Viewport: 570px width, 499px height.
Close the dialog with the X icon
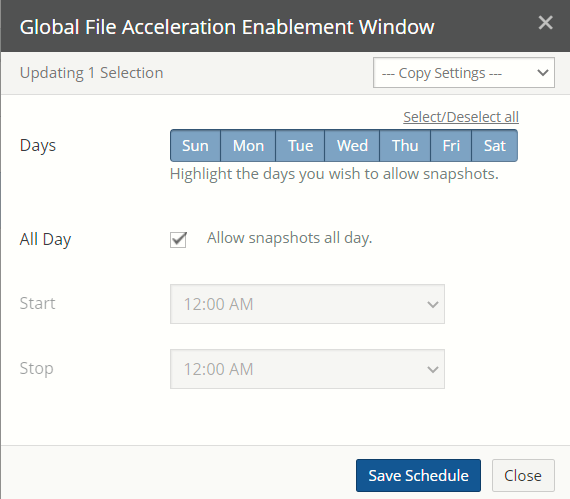pyautogui.click(x=545, y=23)
